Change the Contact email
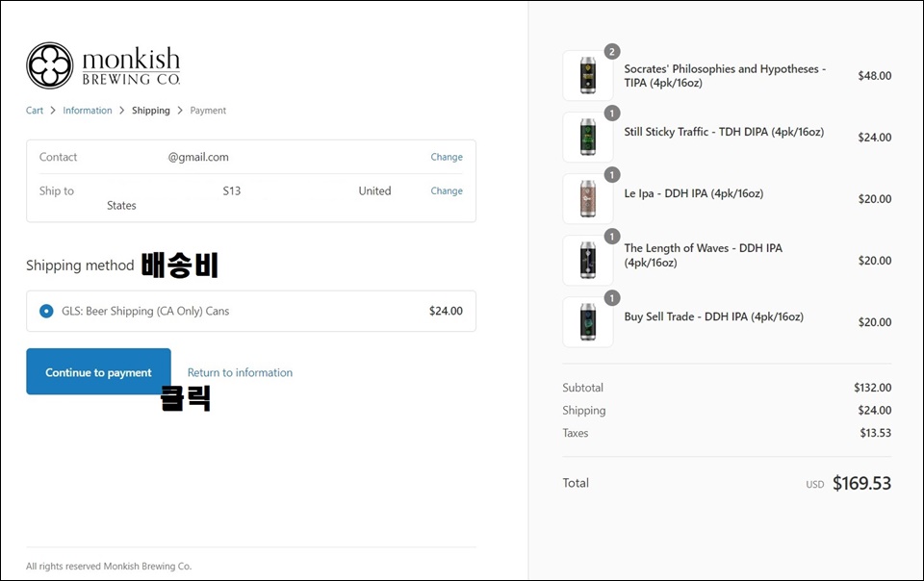 click(447, 157)
